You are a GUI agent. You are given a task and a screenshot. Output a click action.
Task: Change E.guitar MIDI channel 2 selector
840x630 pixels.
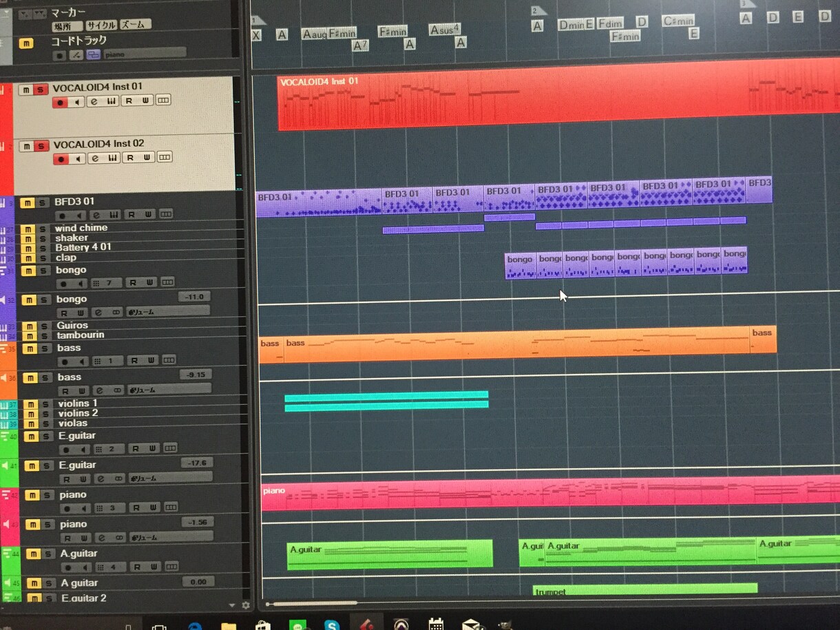pyautogui.click(x=108, y=449)
